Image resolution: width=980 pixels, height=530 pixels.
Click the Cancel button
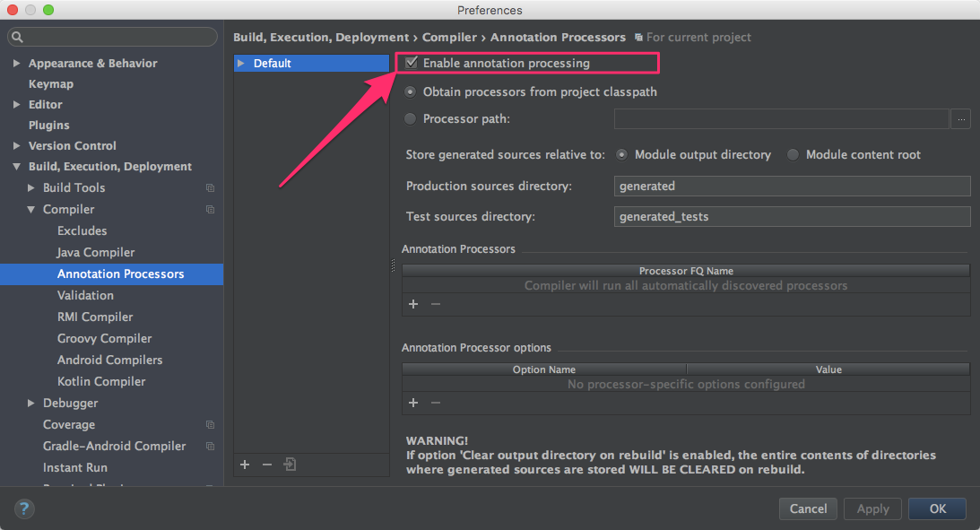click(x=807, y=508)
